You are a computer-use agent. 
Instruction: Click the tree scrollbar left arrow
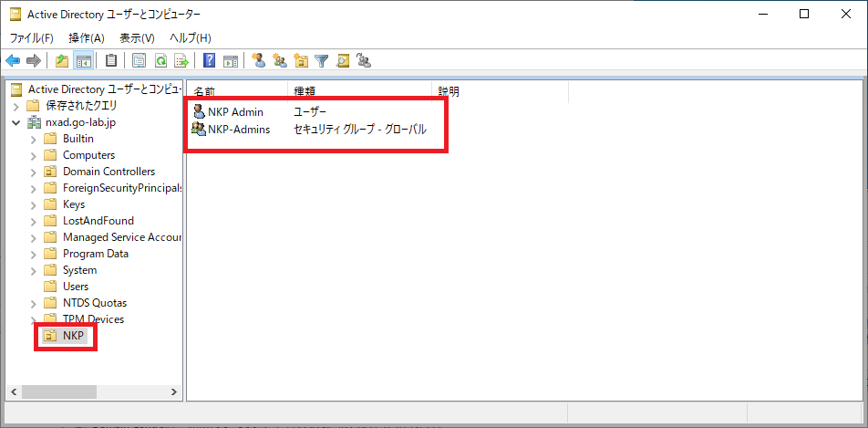pos(14,392)
